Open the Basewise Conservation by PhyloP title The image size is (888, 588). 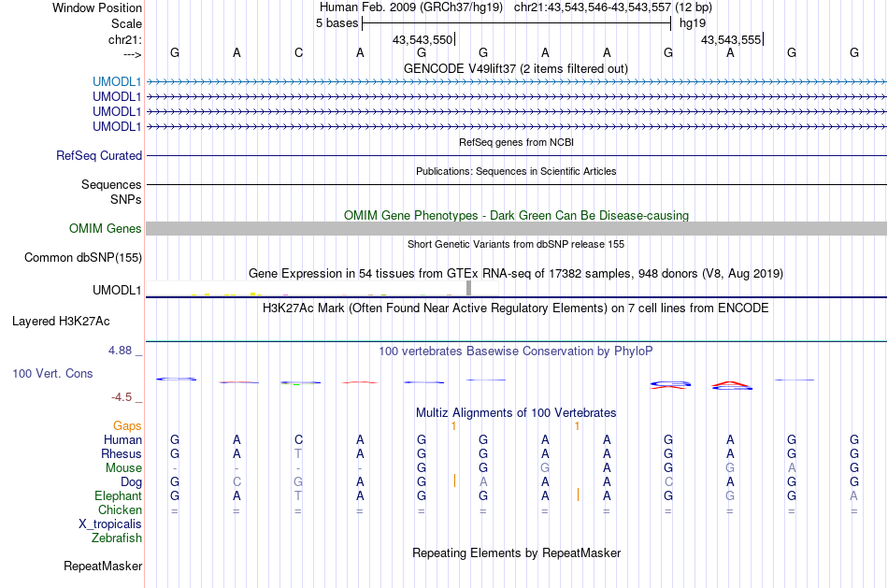(515, 351)
